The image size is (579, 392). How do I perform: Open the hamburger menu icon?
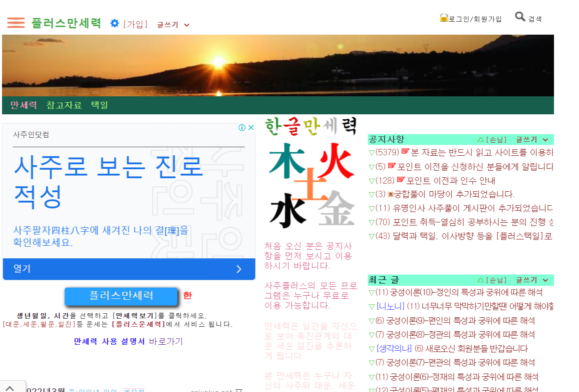[16, 23]
